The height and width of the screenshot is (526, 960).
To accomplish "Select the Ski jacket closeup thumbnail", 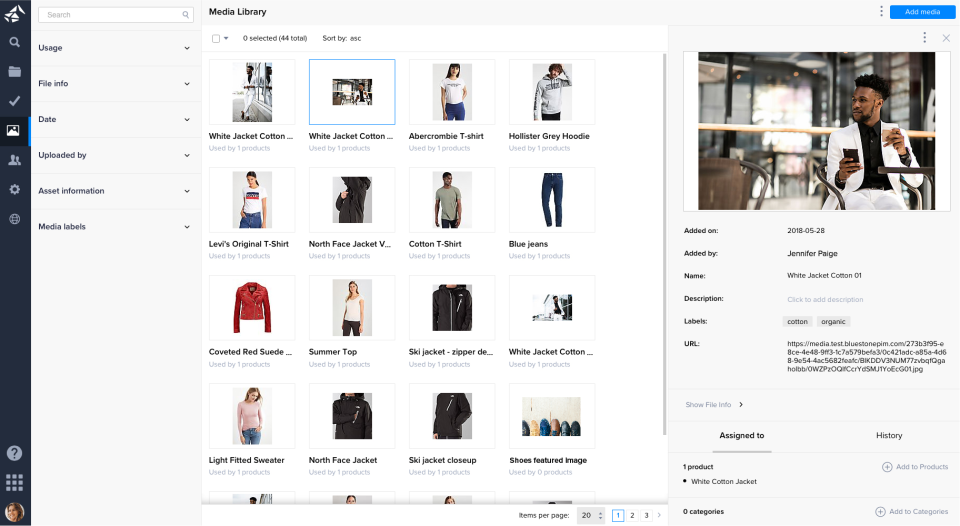I will pos(452,416).
